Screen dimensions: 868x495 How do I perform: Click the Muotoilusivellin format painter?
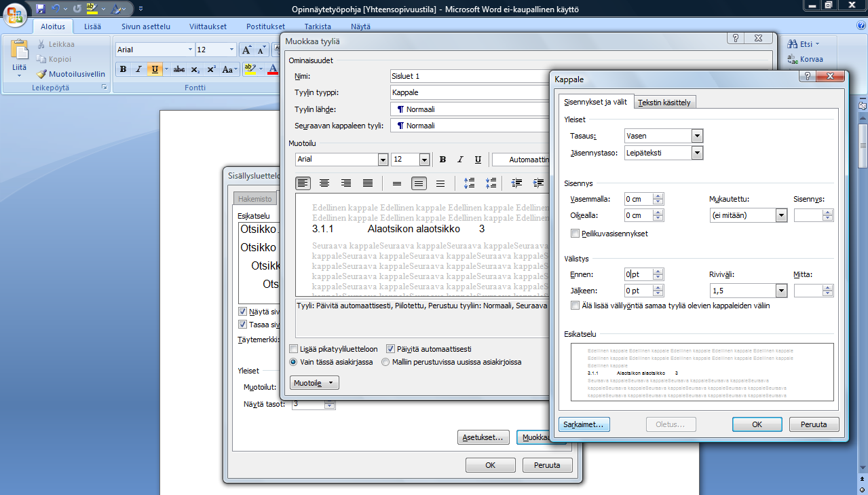point(71,74)
